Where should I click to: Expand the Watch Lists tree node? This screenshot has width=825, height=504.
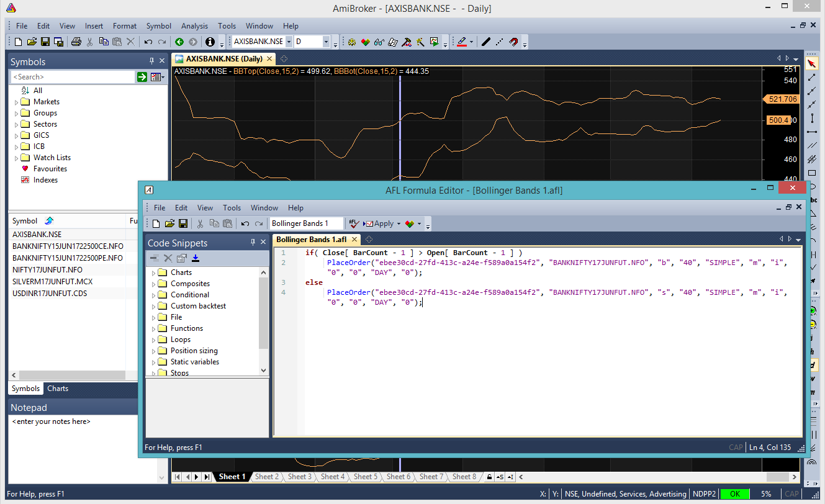[16, 158]
